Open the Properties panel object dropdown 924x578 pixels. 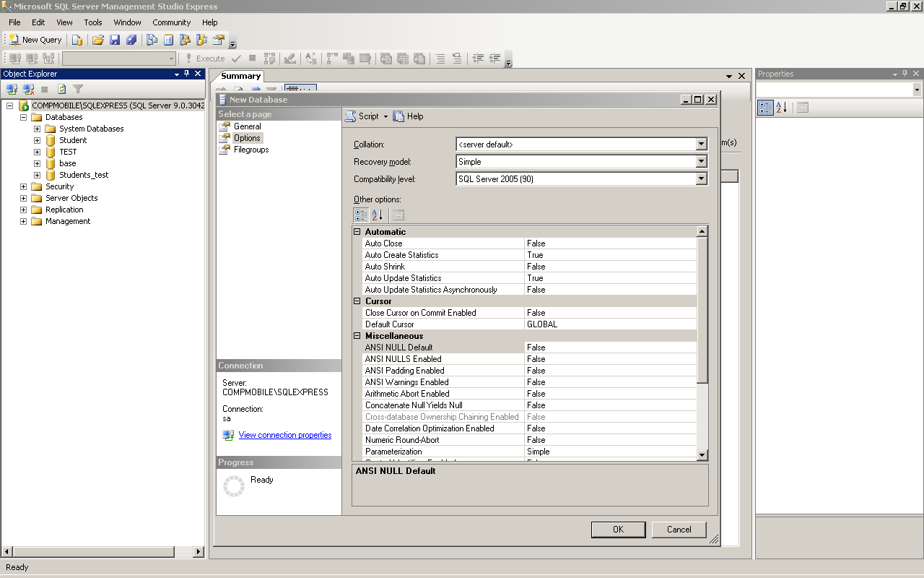[917, 90]
